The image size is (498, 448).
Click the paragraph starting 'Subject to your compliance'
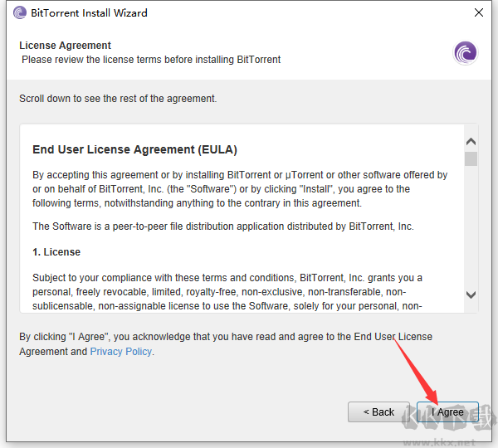227,292
